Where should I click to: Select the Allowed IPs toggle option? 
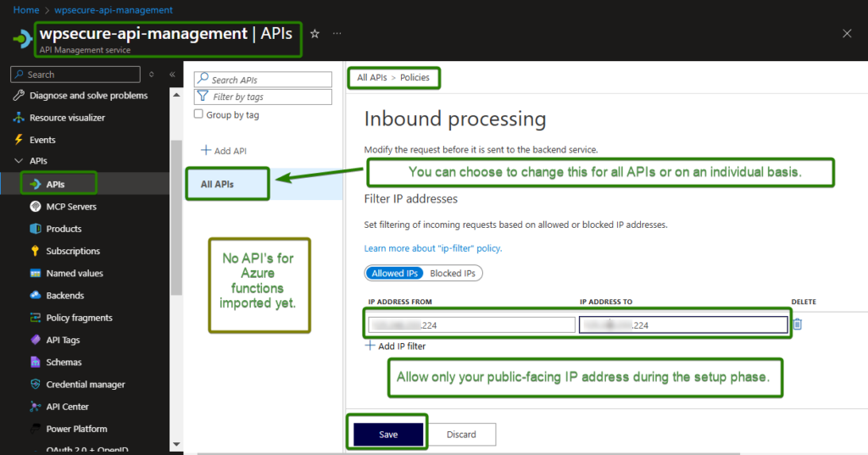394,273
